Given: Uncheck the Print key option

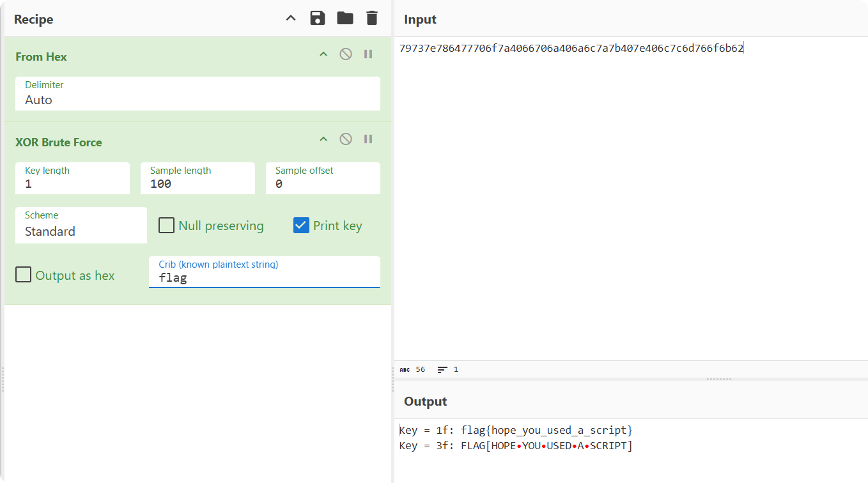Looking at the screenshot, I should point(301,225).
